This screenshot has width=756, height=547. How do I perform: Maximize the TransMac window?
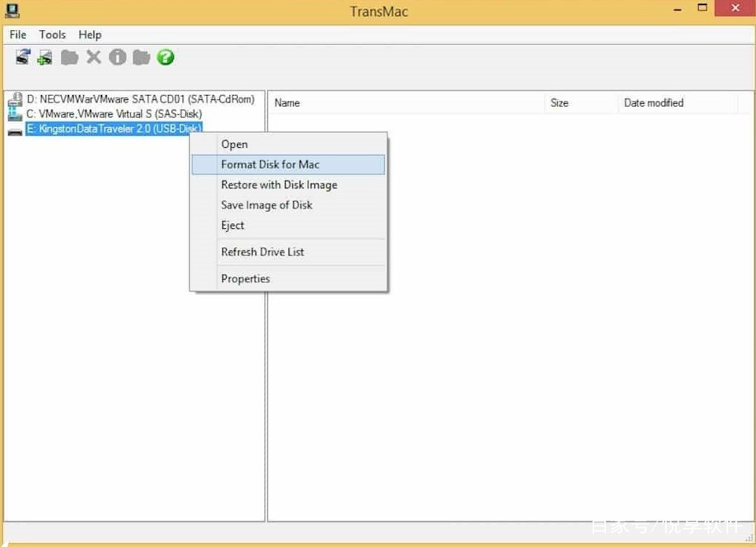702,8
